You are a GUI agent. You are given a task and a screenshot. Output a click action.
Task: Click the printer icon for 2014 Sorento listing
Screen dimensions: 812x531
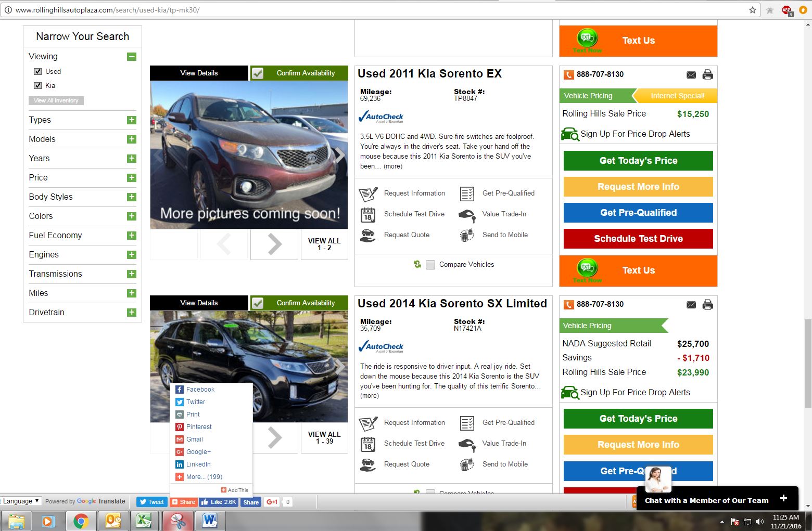[x=707, y=305]
